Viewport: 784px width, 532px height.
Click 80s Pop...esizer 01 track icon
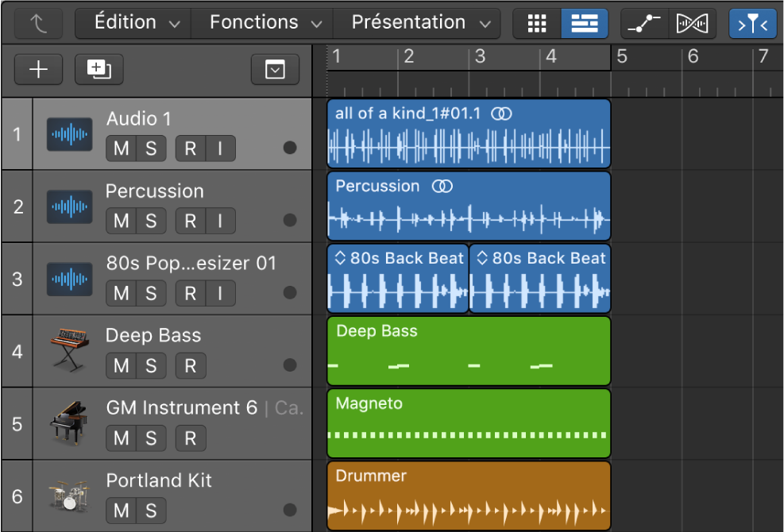[69, 279]
